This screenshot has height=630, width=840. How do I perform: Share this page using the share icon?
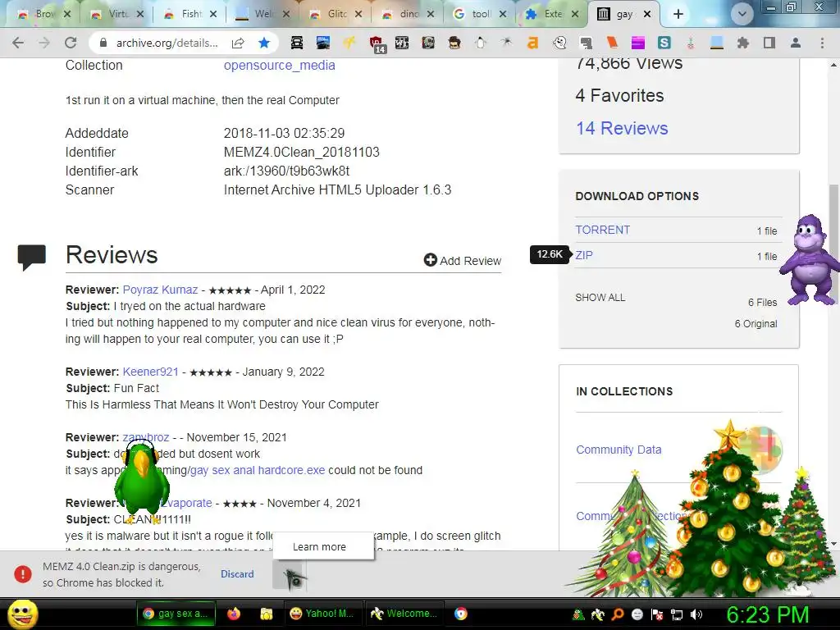(238, 43)
